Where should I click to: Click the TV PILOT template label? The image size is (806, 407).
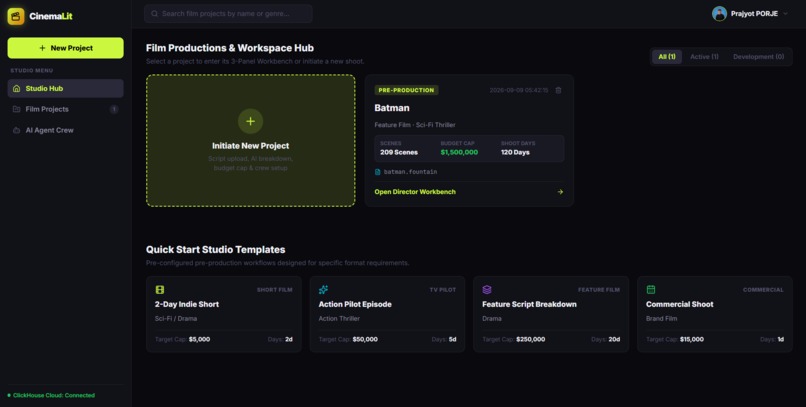click(443, 290)
